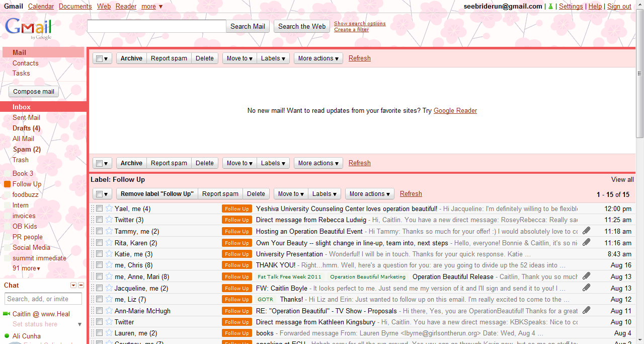Screen dimensions: 644x344
Task: Open Sent Mail folder
Action: click(x=26, y=117)
